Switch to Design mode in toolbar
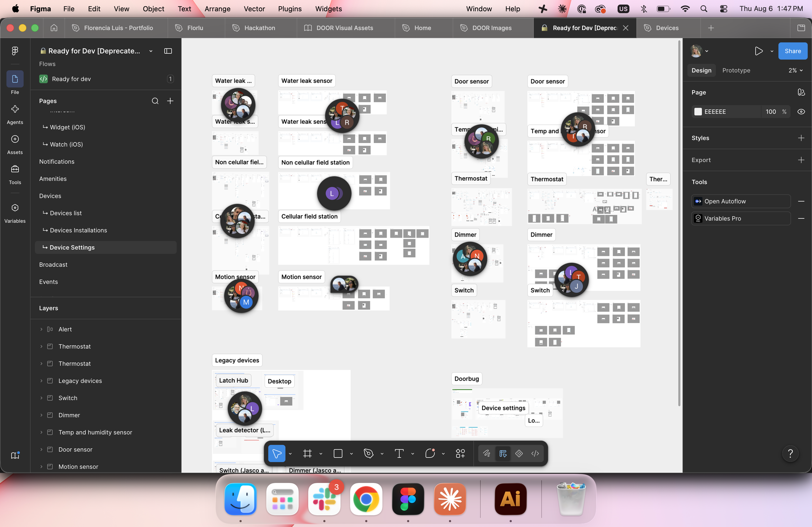This screenshot has height=527, width=812. coord(503,453)
